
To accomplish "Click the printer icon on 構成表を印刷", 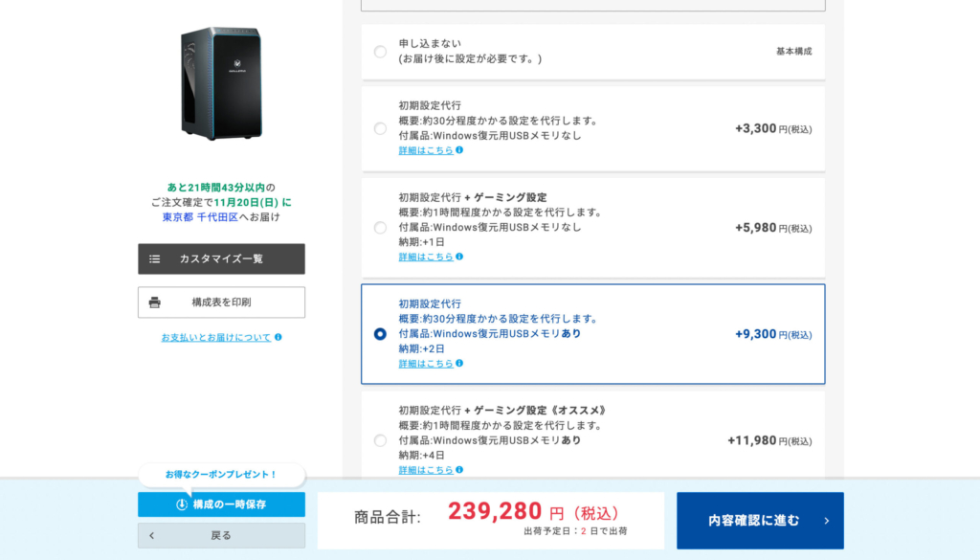I will (155, 302).
